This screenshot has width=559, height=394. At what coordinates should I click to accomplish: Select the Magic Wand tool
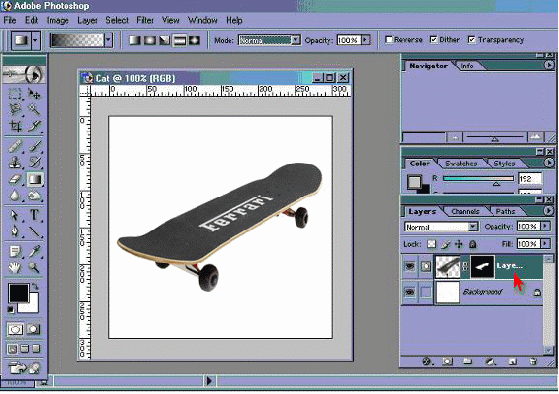35,109
